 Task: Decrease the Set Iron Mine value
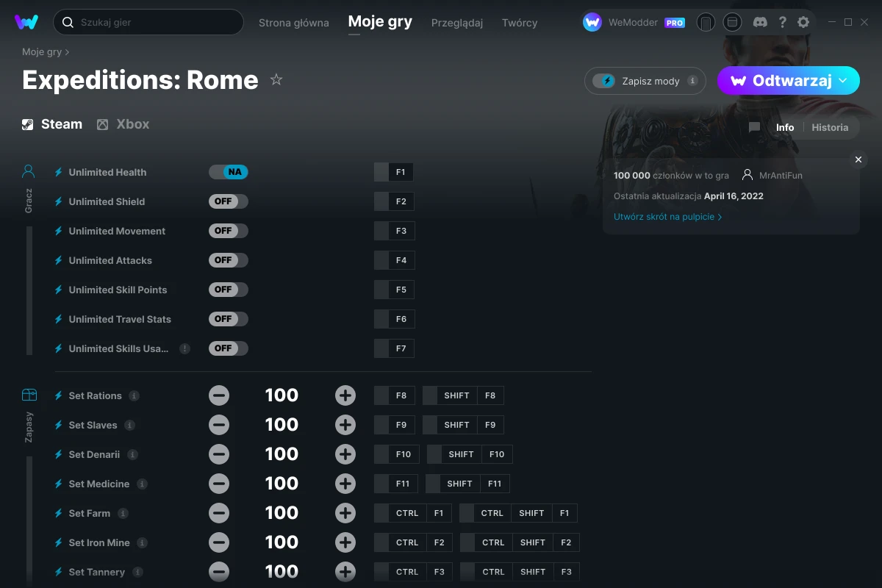(219, 542)
